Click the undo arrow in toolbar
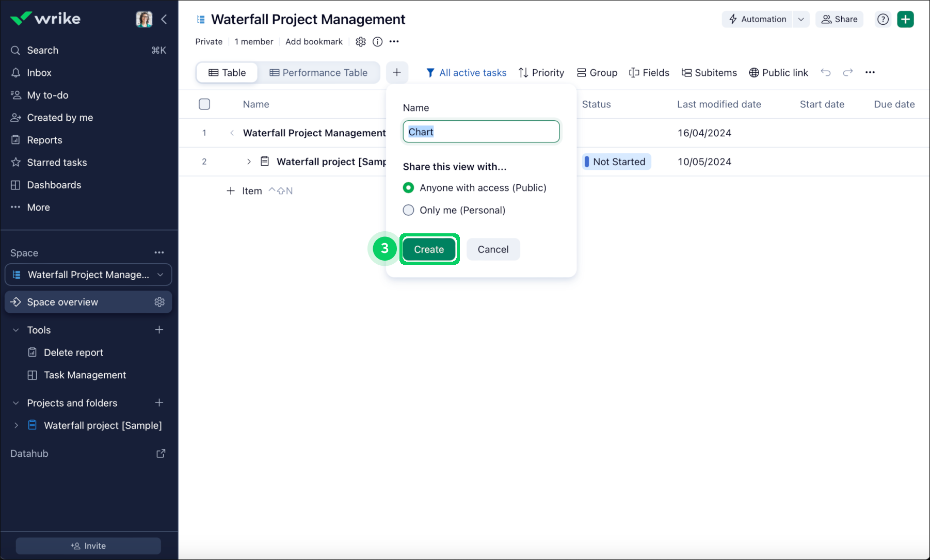Image resolution: width=930 pixels, height=560 pixels. pyautogui.click(x=826, y=73)
